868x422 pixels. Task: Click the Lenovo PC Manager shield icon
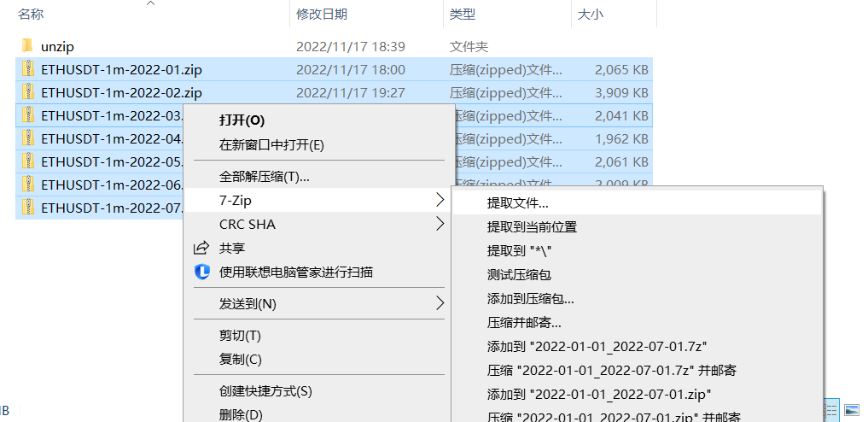tap(202, 273)
